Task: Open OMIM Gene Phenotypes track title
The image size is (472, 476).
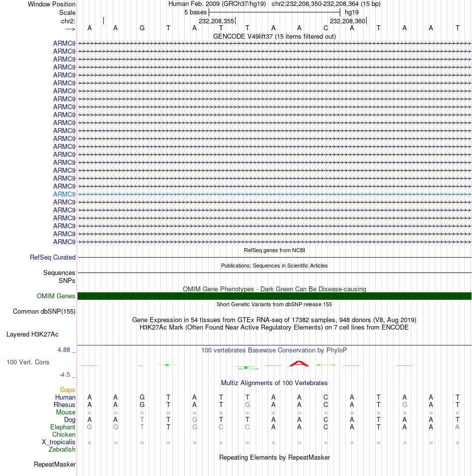Action: pyautogui.click(x=274, y=289)
